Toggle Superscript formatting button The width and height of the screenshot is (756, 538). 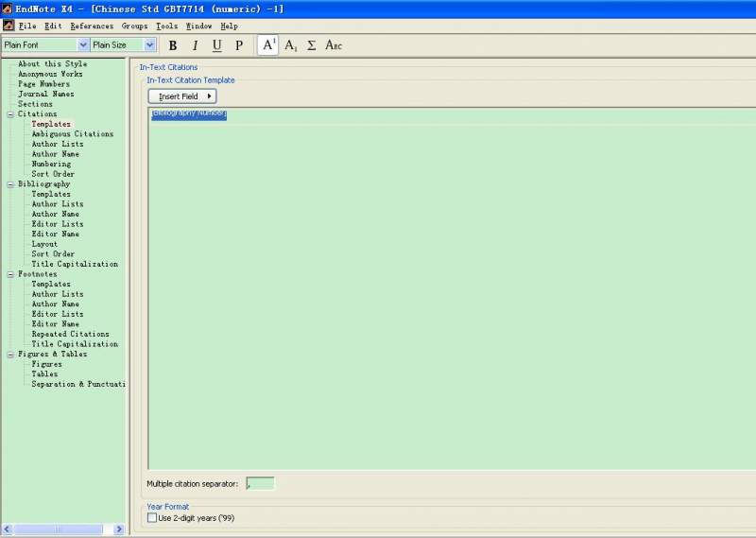pyautogui.click(x=268, y=45)
